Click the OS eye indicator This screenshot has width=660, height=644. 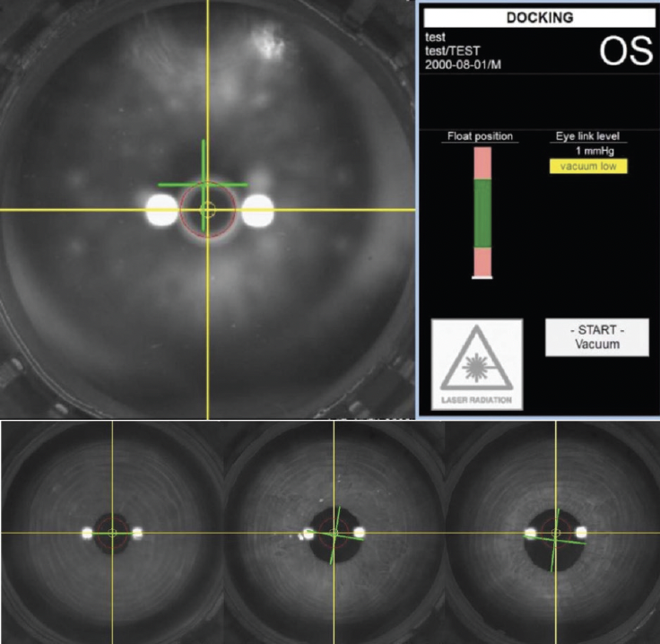click(626, 51)
